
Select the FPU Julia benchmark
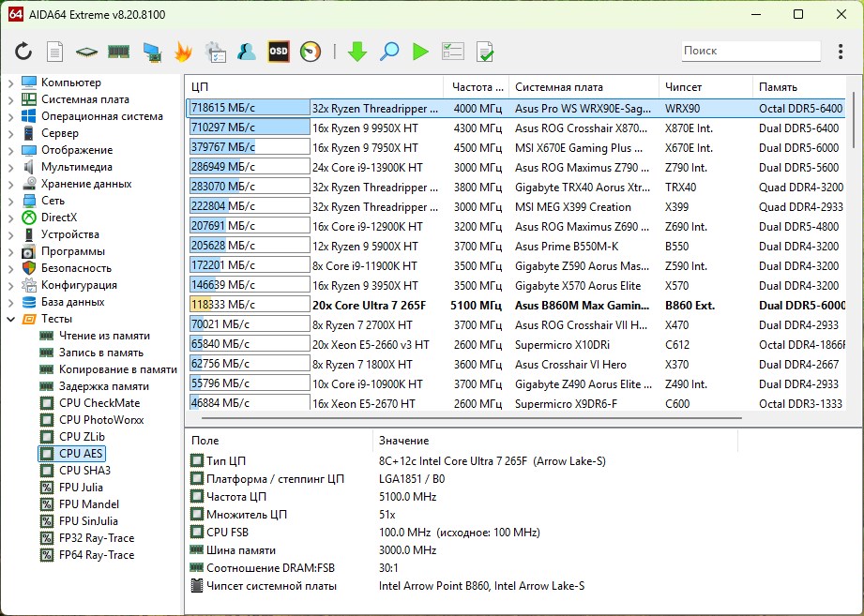(81, 488)
